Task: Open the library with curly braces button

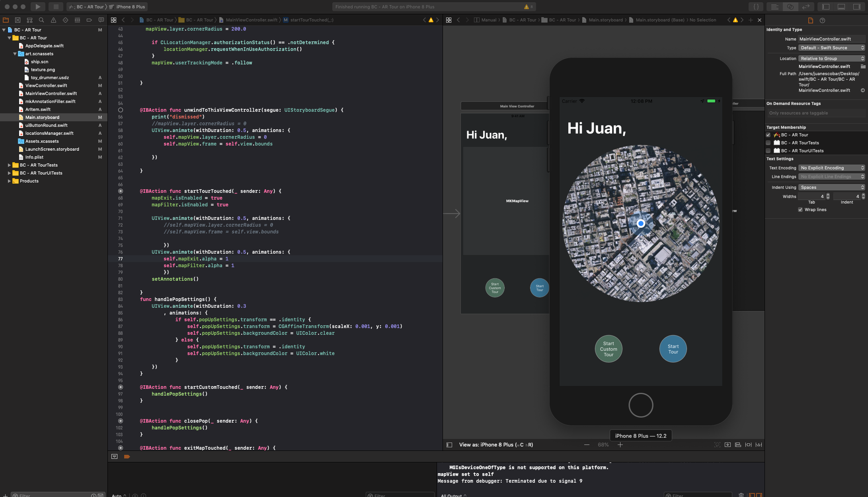Action: [x=756, y=7]
